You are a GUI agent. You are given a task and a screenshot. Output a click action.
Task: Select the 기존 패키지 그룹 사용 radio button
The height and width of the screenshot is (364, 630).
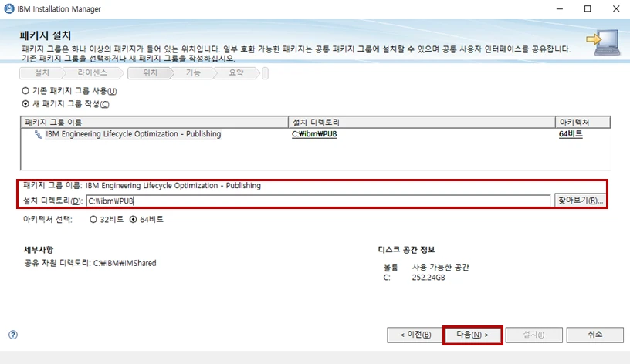(25, 91)
